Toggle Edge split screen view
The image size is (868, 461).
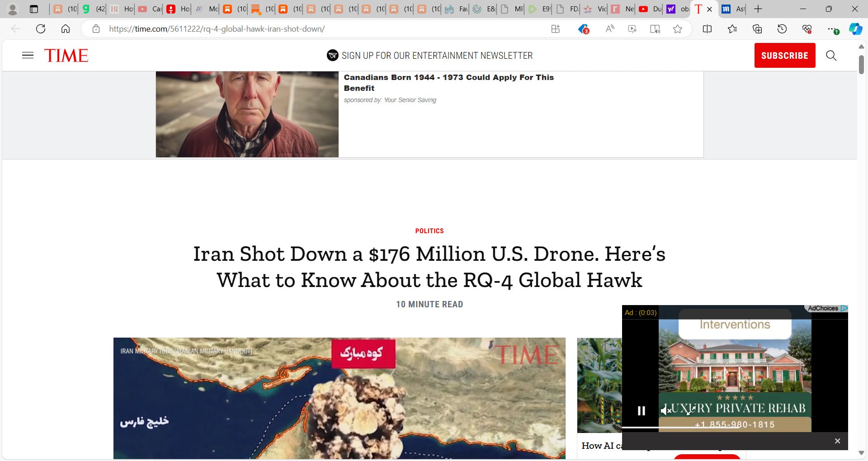coord(707,29)
